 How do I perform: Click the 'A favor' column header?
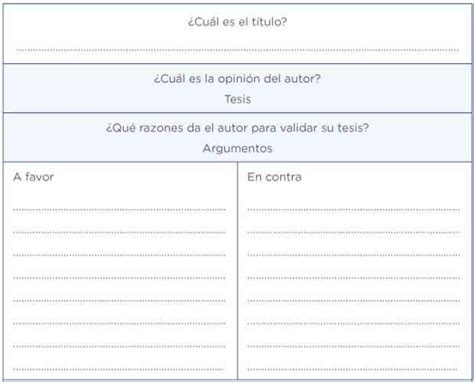(x=33, y=177)
